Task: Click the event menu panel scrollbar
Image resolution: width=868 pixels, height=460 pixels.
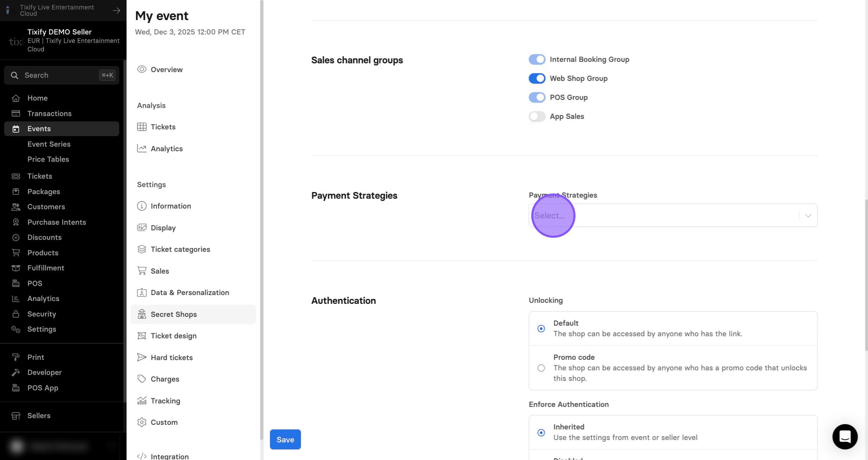Action: 261,220
